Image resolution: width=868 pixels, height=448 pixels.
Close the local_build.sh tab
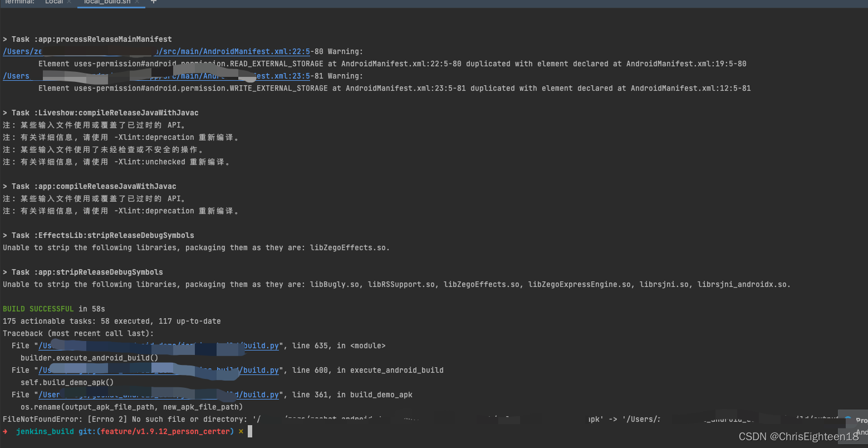click(138, 2)
